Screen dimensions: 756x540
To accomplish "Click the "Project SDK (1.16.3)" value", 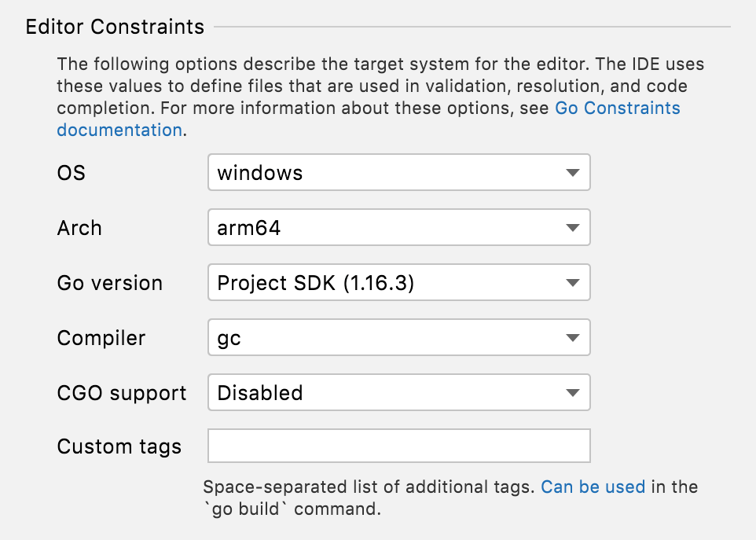I will point(316,282).
